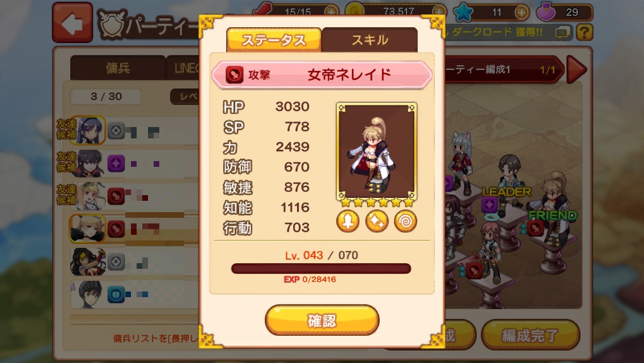The height and width of the screenshot is (363, 644).
Task: Open the chat speech bubble icon
Action: 563,32
